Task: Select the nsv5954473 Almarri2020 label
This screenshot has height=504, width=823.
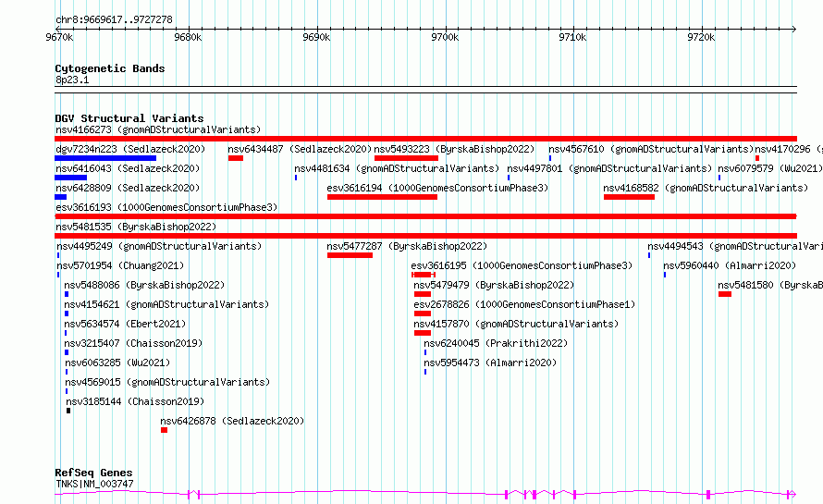Action: click(490, 363)
